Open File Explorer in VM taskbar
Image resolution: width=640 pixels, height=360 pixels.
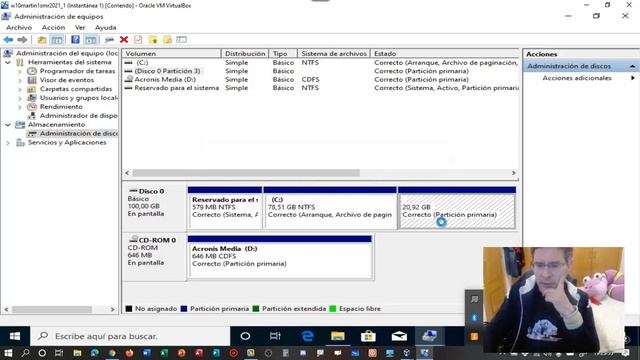coord(338,336)
